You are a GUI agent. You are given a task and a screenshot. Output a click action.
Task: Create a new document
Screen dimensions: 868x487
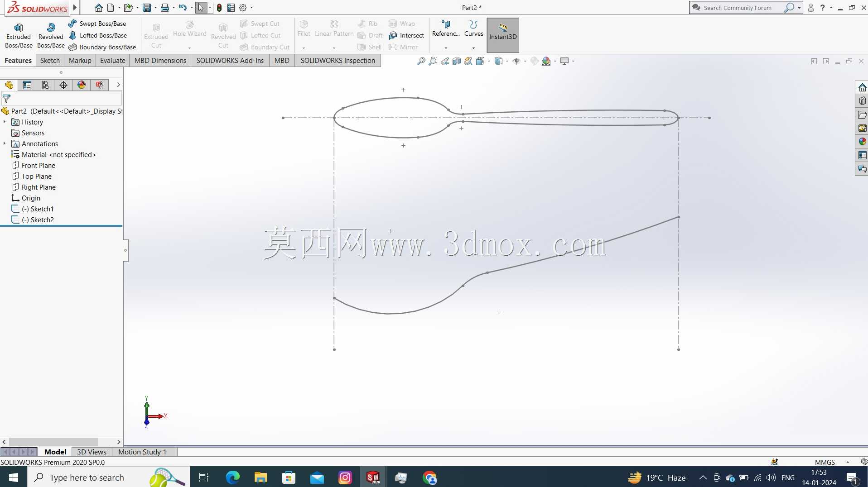click(111, 8)
